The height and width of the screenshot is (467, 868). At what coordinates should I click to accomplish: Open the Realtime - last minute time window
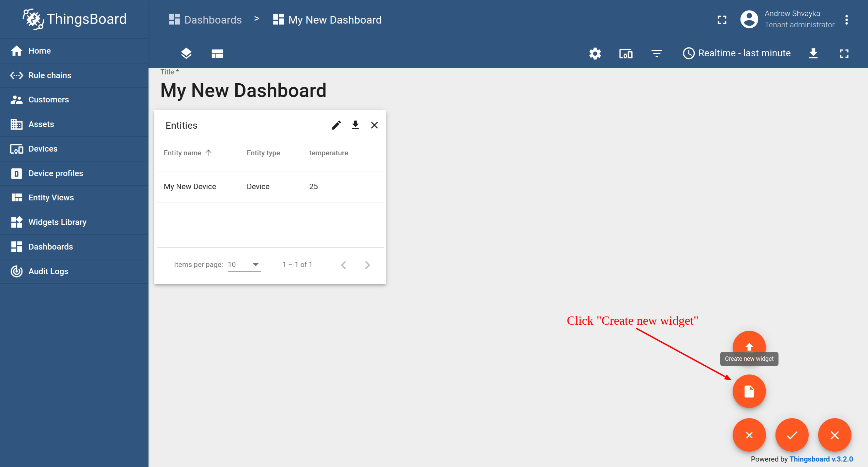point(736,53)
